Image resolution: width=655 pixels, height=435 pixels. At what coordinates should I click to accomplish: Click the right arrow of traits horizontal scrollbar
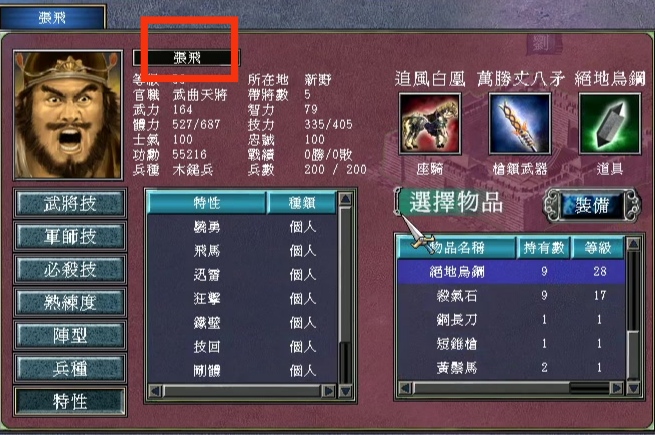click(328, 391)
